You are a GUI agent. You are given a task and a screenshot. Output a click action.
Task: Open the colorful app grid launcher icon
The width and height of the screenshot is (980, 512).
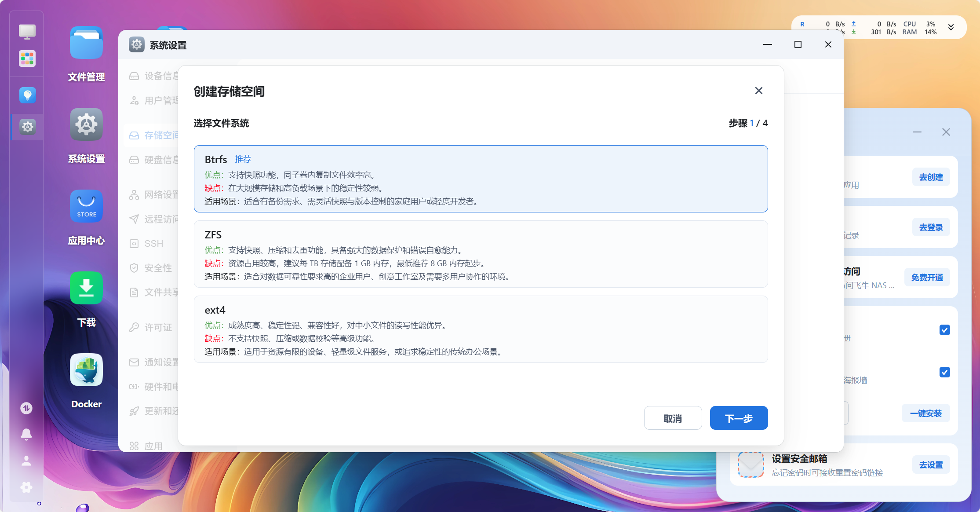pyautogui.click(x=27, y=59)
